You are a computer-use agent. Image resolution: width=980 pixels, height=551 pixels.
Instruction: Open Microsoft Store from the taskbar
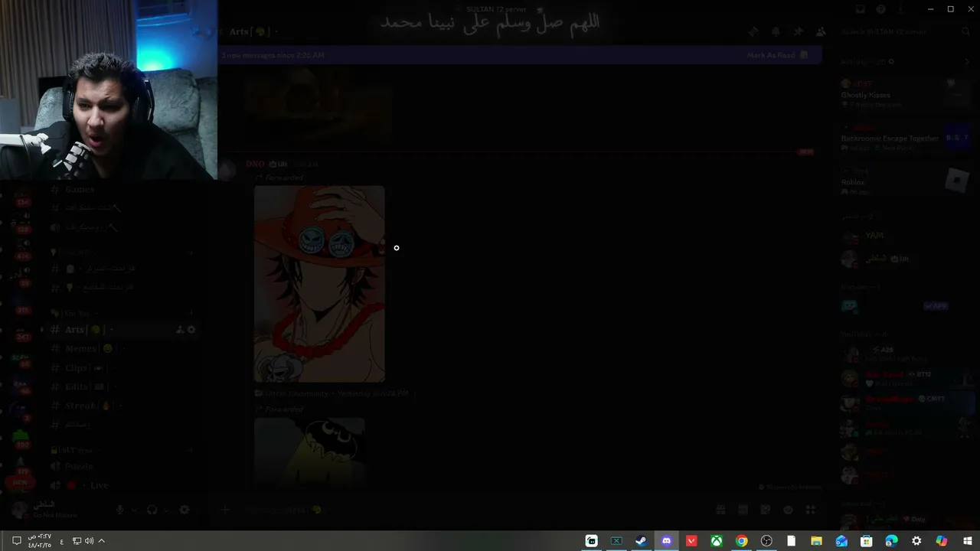(x=867, y=541)
